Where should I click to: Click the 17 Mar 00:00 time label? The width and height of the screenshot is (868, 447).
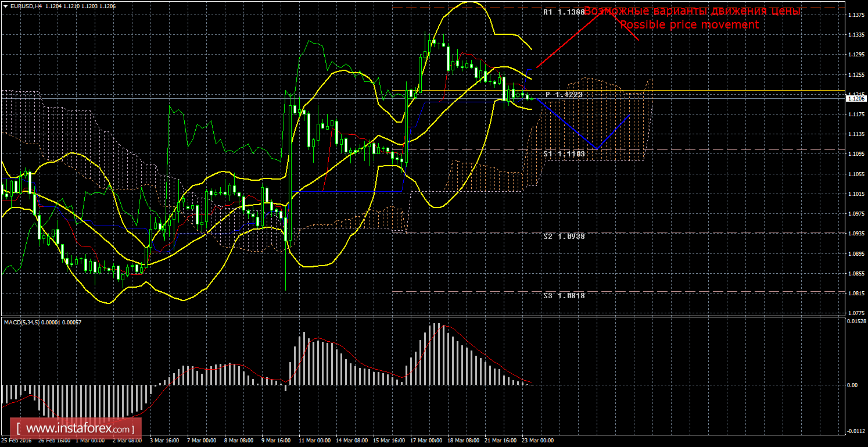426,440
